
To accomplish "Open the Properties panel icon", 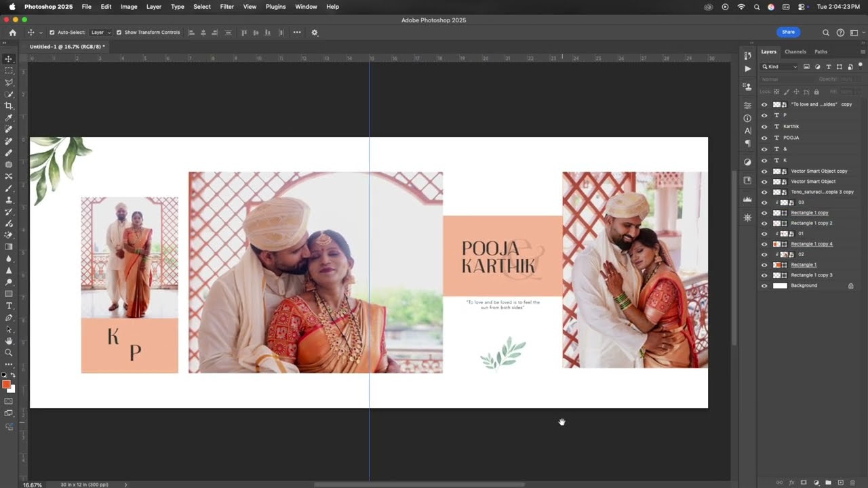I will (747, 105).
